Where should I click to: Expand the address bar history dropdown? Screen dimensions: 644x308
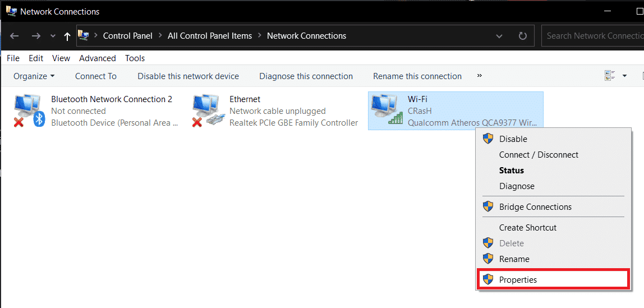click(499, 36)
